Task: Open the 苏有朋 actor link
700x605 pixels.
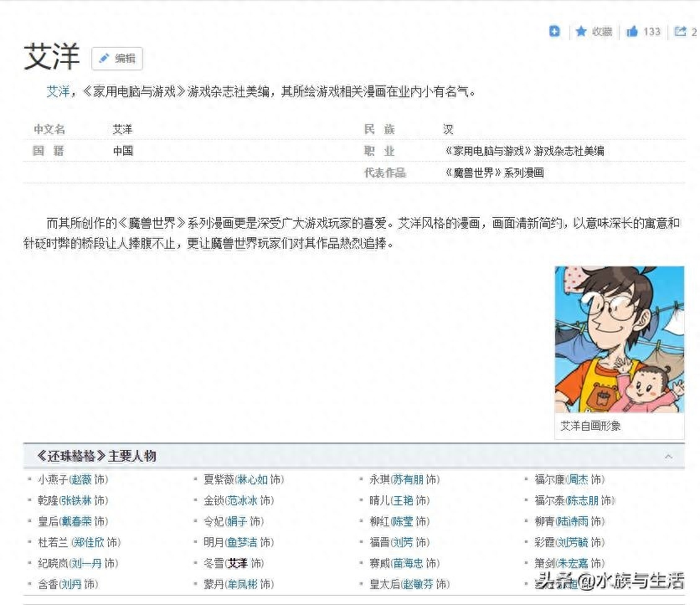Action: point(408,479)
